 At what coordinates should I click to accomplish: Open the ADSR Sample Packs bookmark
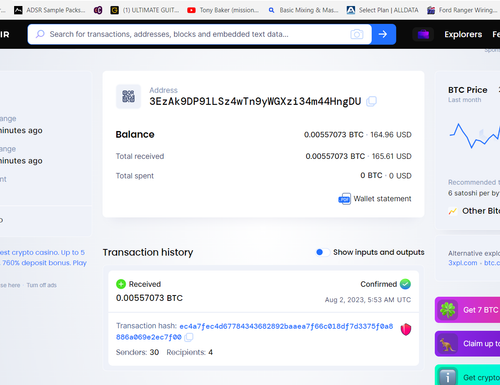pos(49,10)
